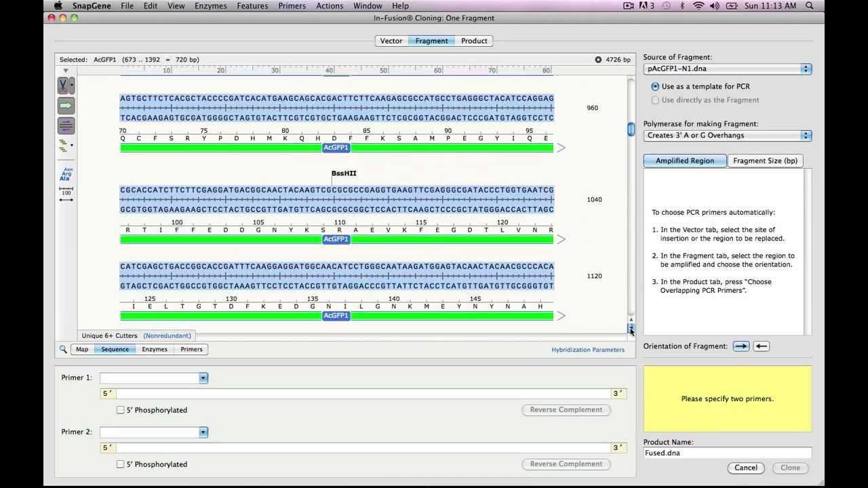
Task: Switch to the Fragment tab
Action: [x=431, y=41]
